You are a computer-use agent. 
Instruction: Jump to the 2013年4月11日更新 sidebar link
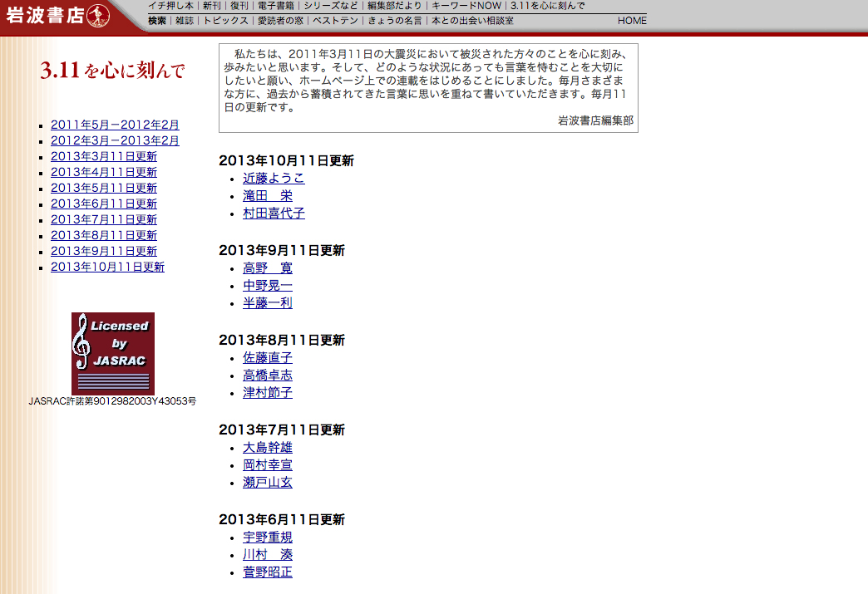103,172
